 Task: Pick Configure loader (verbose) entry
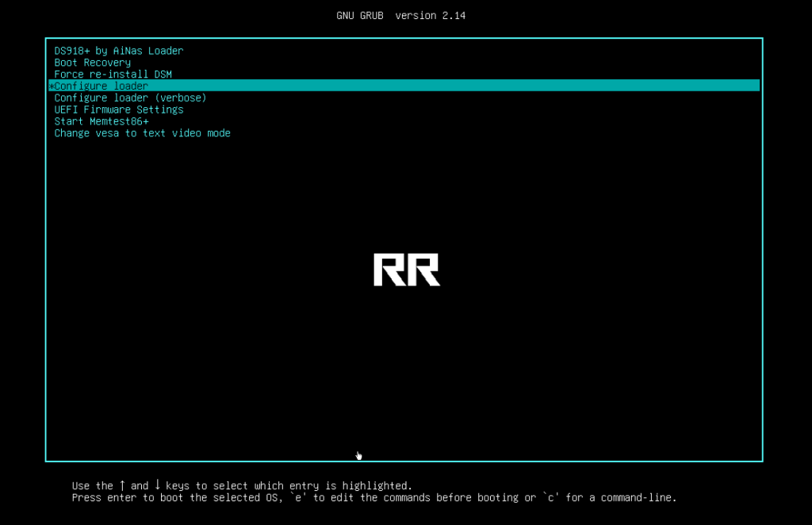[130, 98]
